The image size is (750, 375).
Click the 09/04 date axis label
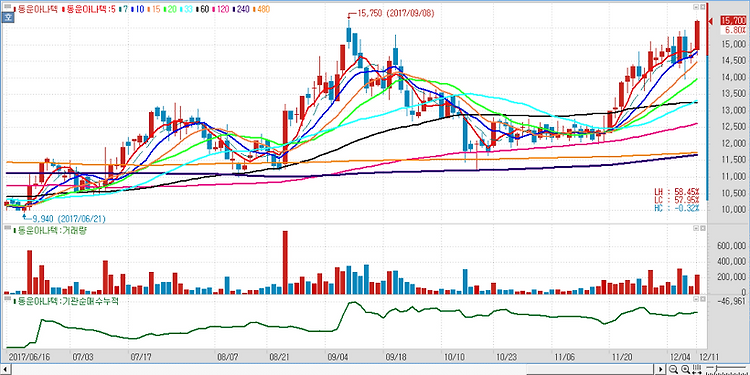[337, 357]
